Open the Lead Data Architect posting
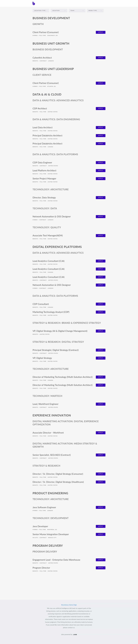 click(42, 127)
